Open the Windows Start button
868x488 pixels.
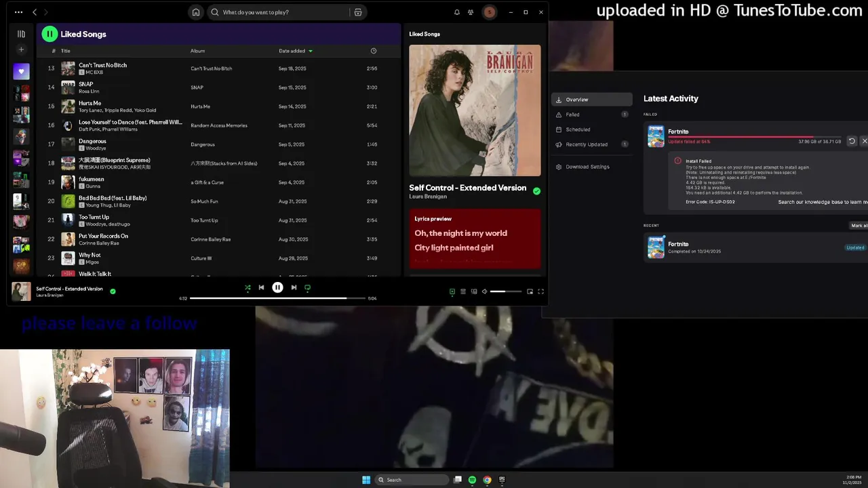(x=366, y=480)
